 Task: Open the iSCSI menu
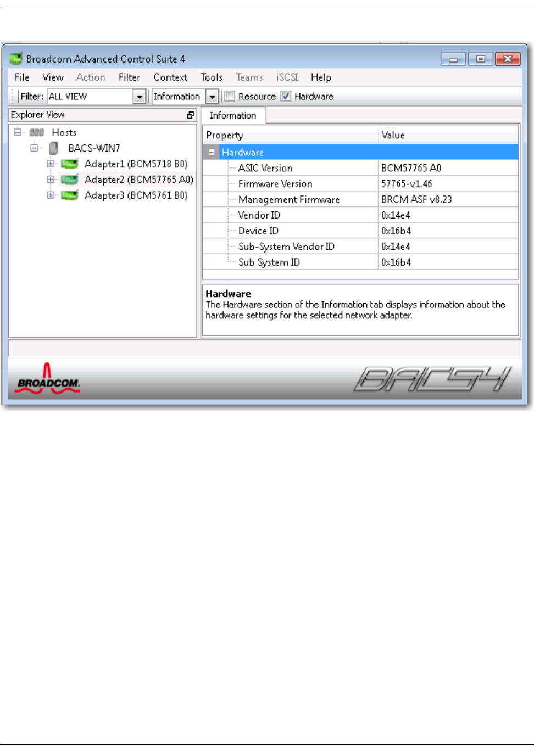click(287, 77)
